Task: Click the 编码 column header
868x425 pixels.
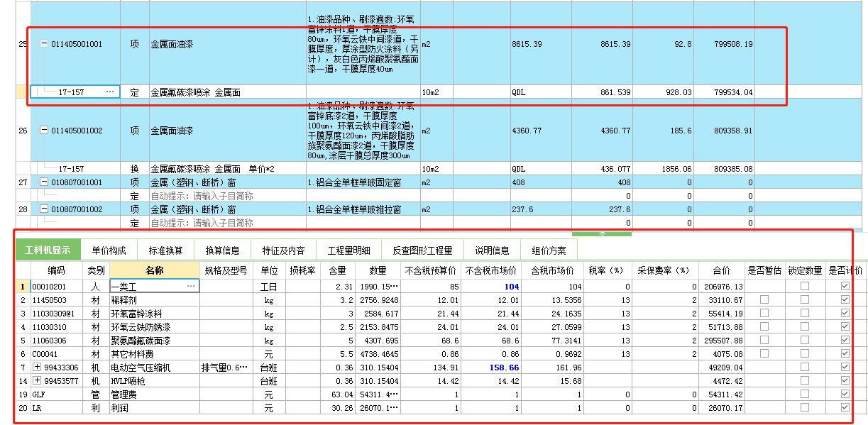Action: (x=57, y=270)
